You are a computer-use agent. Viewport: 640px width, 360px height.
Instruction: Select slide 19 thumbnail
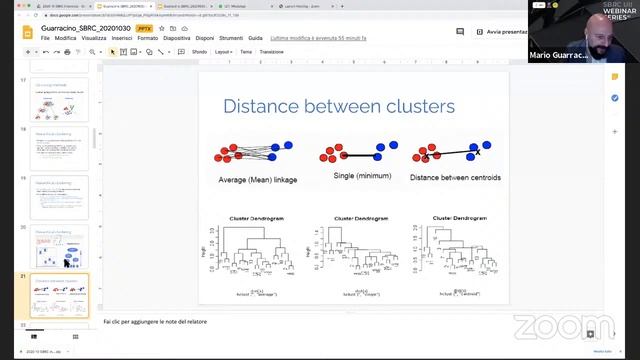click(x=59, y=198)
